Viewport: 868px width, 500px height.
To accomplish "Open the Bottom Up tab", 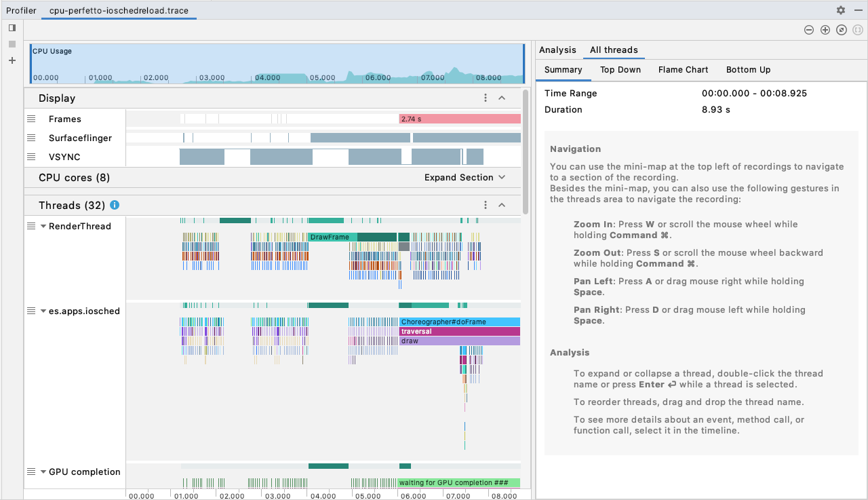I will pos(748,69).
